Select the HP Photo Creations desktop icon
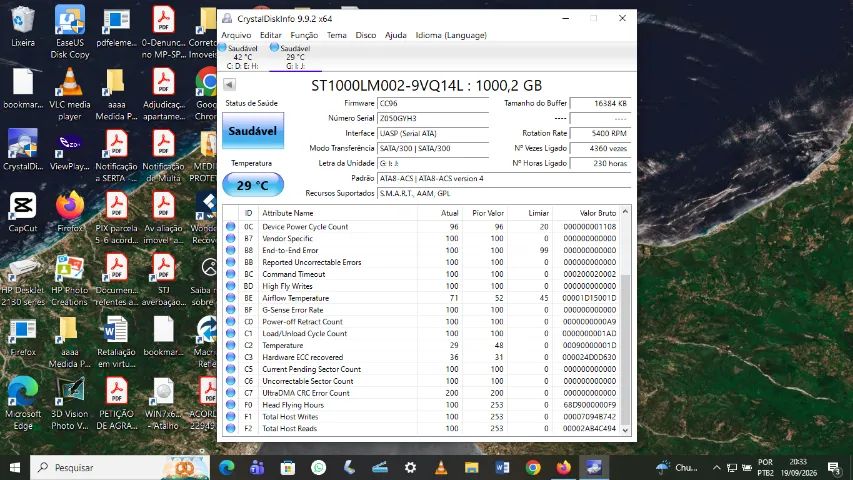 (70, 280)
